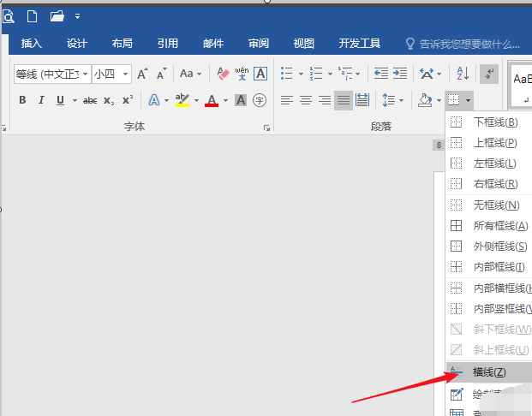Select the distributed alignment icon

(362, 100)
